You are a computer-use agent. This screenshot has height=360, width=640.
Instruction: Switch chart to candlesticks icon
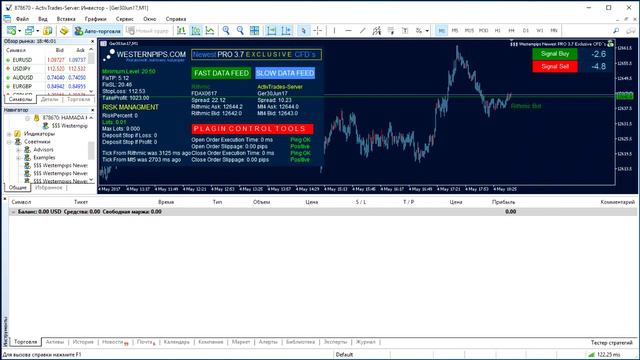196,31
